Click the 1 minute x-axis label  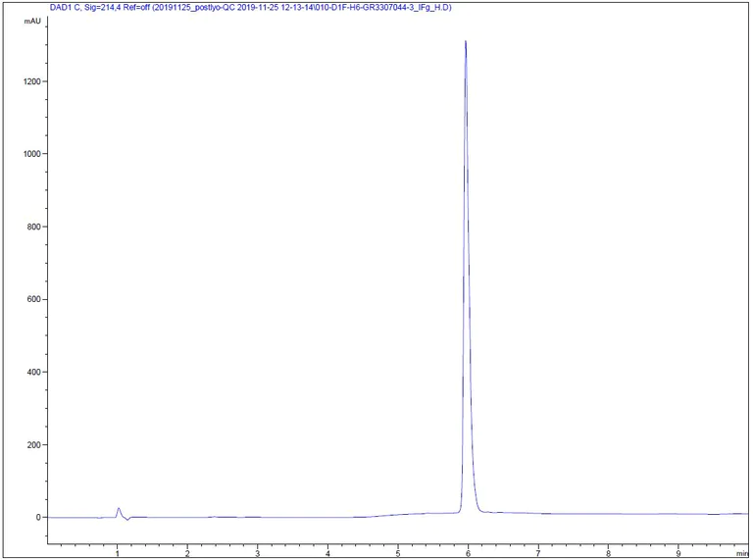pyautogui.click(x=118, y=553)
